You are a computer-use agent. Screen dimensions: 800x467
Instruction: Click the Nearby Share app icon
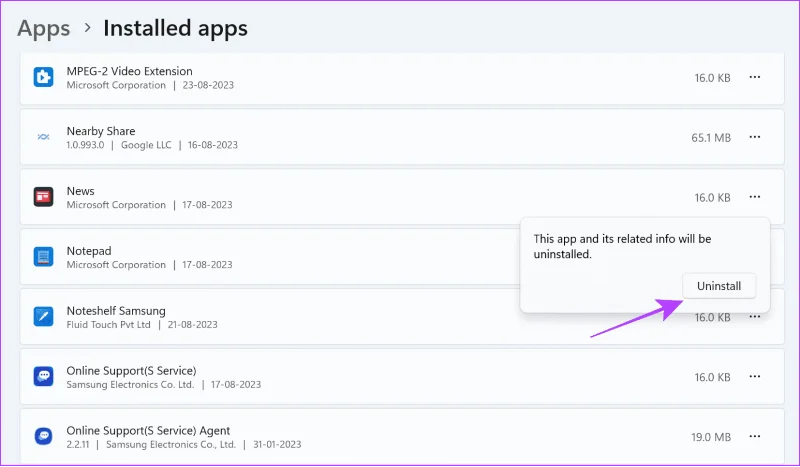click(x=43, y=137)
